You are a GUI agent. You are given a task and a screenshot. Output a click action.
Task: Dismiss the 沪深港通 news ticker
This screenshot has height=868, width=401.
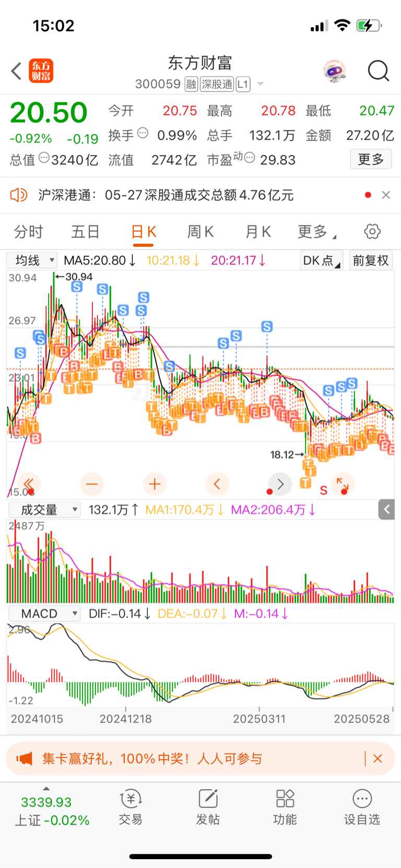386,195
